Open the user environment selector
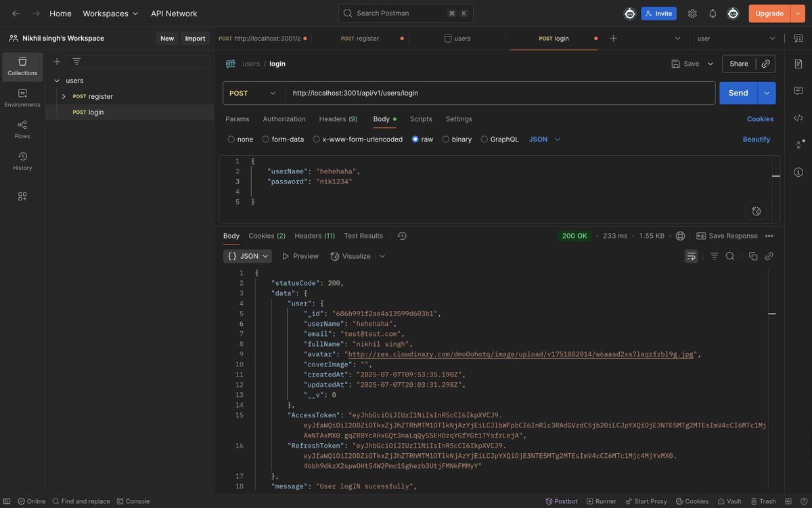Image resolution: width=812 pixels, height=508 pixels. pos(736,39)
